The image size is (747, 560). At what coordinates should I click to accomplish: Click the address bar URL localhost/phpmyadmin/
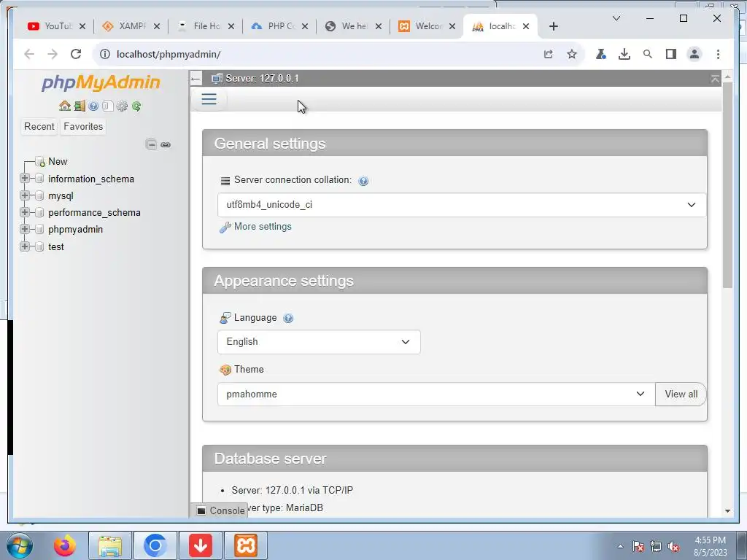[169, 54]
